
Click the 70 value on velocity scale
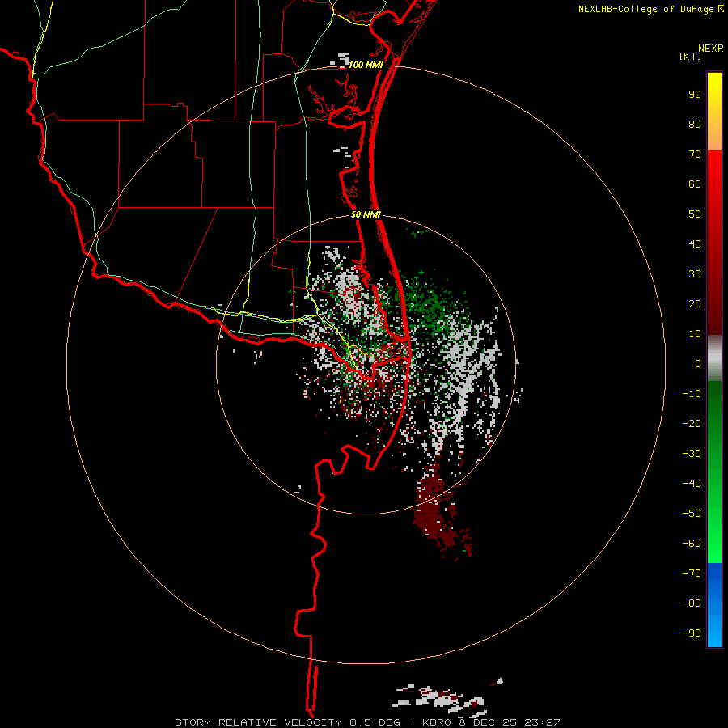[695, 154]
